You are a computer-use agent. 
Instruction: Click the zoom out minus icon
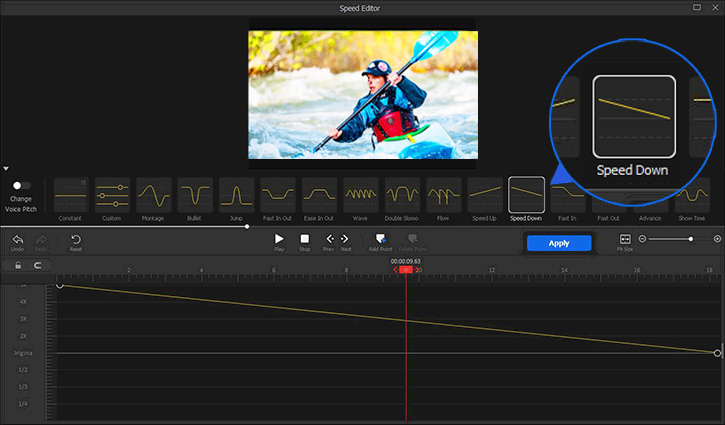tap(642, 239)
